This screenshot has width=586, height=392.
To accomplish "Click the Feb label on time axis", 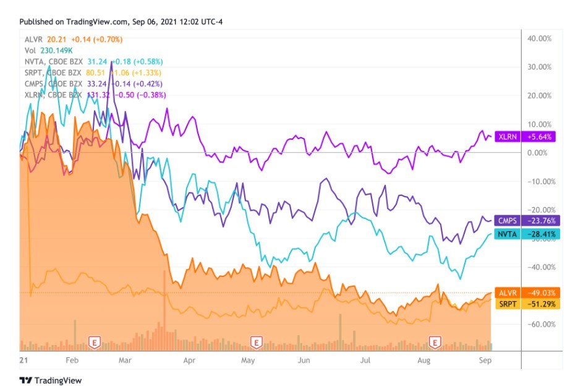I will point(72,360).
